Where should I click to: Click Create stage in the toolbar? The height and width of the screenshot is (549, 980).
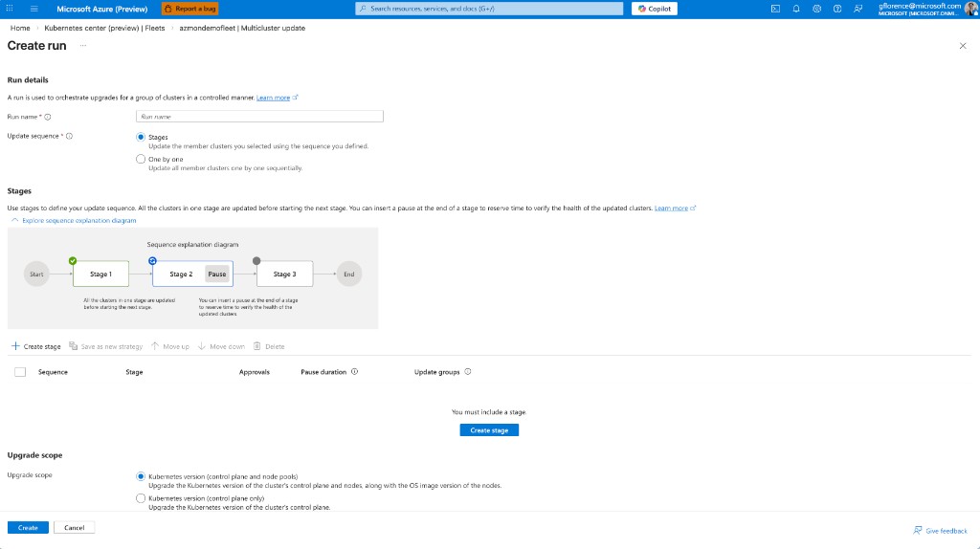36,346
